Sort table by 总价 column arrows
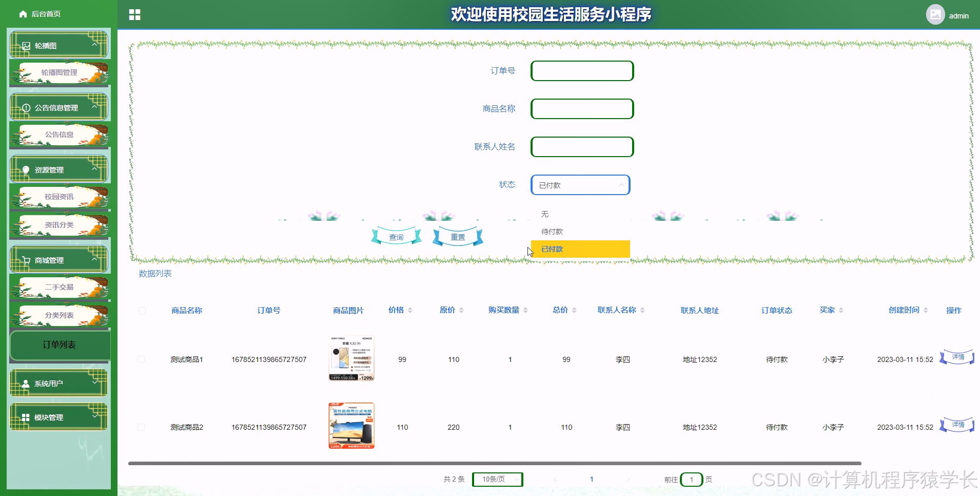980x496 pixels. click(x=574, y=310)
